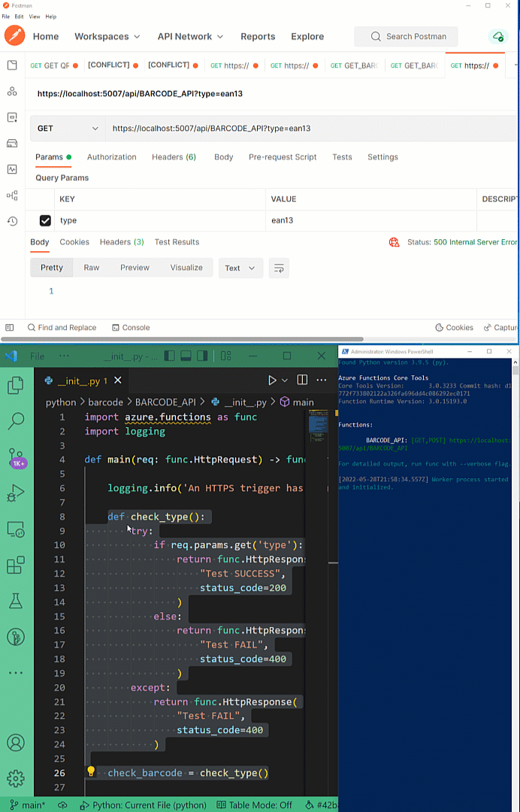Open the run options chevron beside play icon
This screenshot has width=520, height=812.
285,380
